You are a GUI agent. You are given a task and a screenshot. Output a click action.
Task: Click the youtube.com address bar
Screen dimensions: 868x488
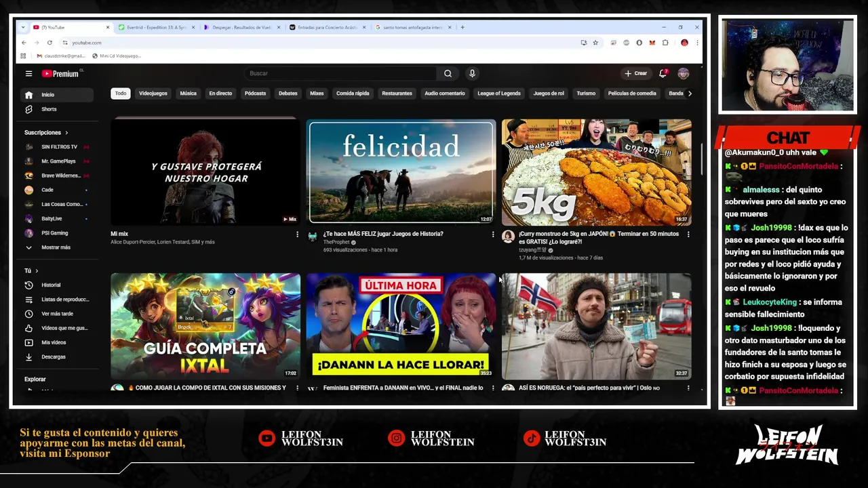coord(319,43)
